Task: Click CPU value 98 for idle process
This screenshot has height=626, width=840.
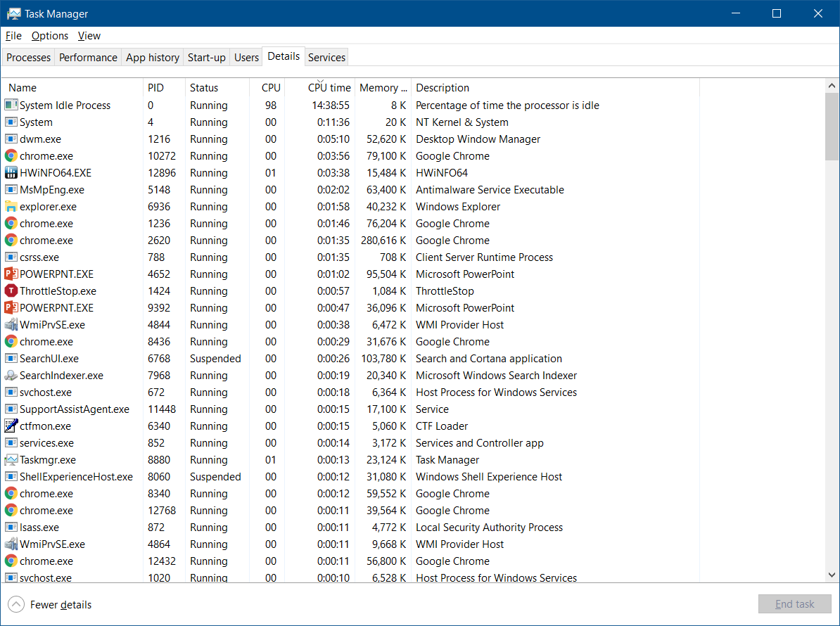Action: pyautogui.click(x=271, y=106)
